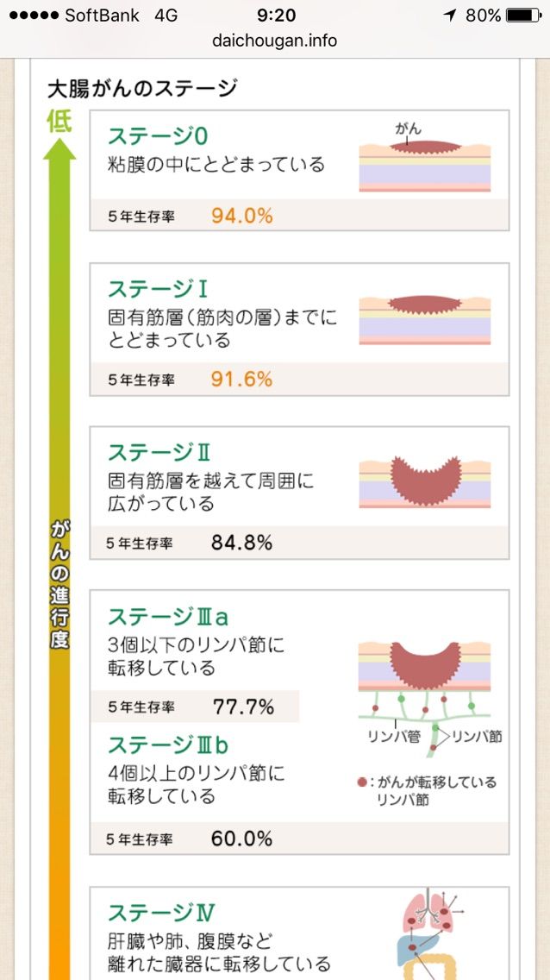This screenshot has height=980, width=550.
Task: Tap the ステージⅠ heading
Action: click(x=158, y=289)
